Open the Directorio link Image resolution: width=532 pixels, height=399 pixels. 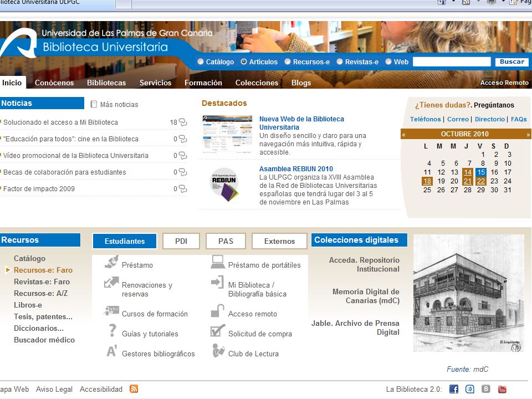click(x=490, y=119)
